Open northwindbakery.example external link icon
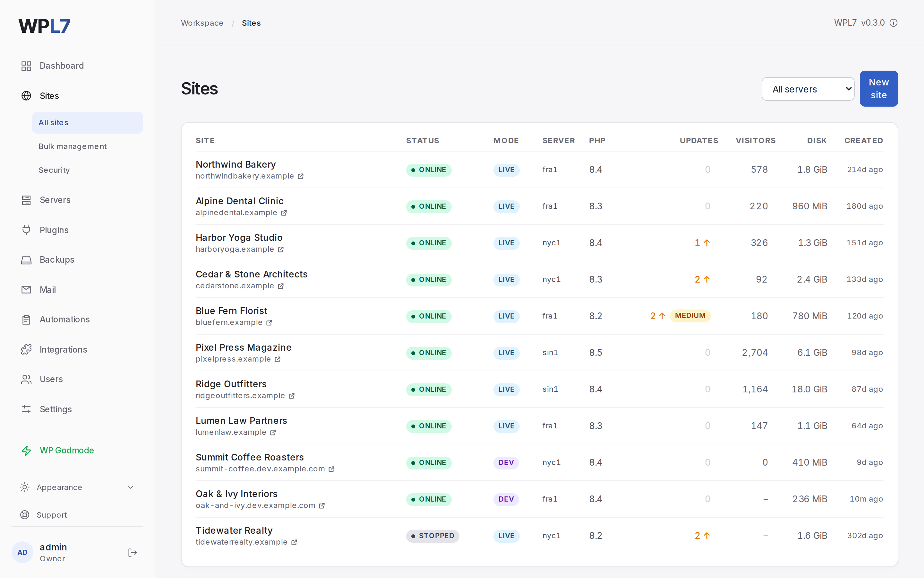 pyautogui.click(x=301, y=176)
